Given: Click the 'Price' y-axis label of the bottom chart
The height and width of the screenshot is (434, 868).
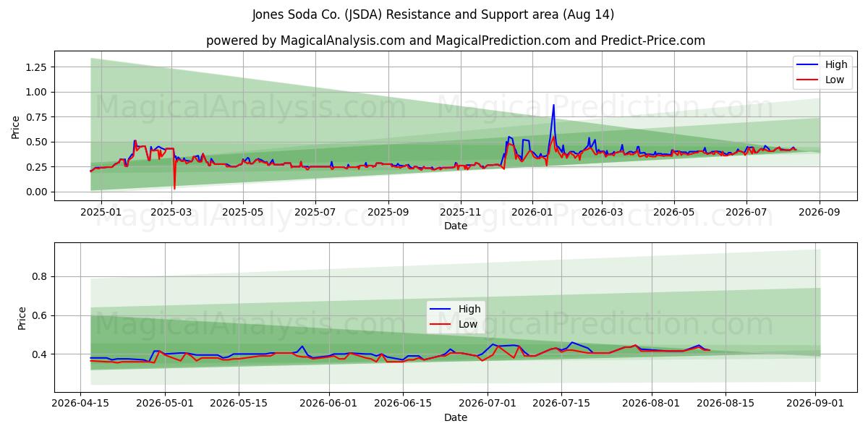Looking at the screenshot, I should tap(22, 318).
